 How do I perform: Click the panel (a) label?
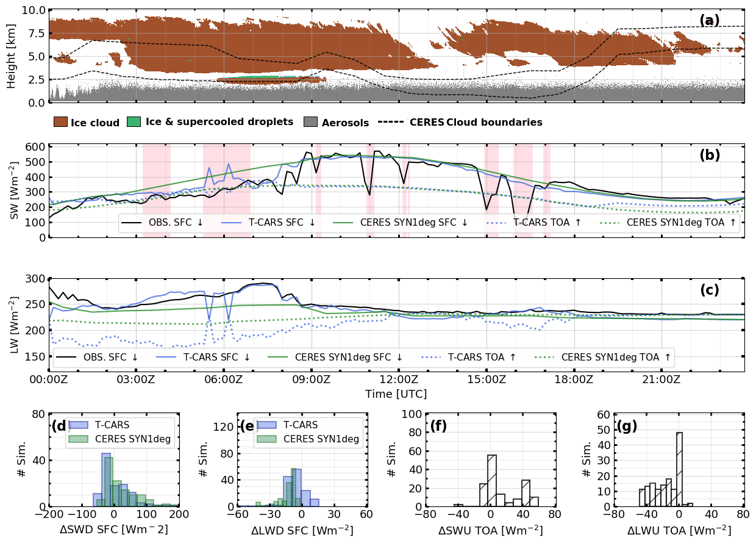pos(709,21)
